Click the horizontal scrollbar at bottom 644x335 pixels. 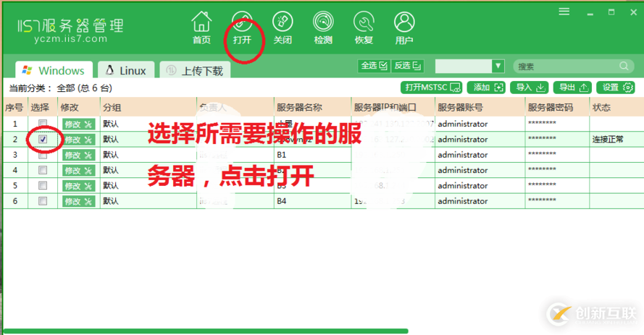coord(205,331)
